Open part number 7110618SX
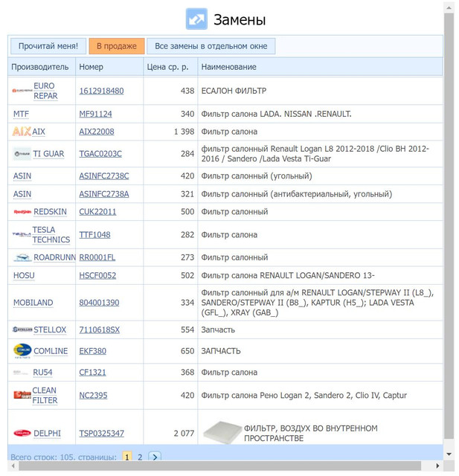 point(99,330)
